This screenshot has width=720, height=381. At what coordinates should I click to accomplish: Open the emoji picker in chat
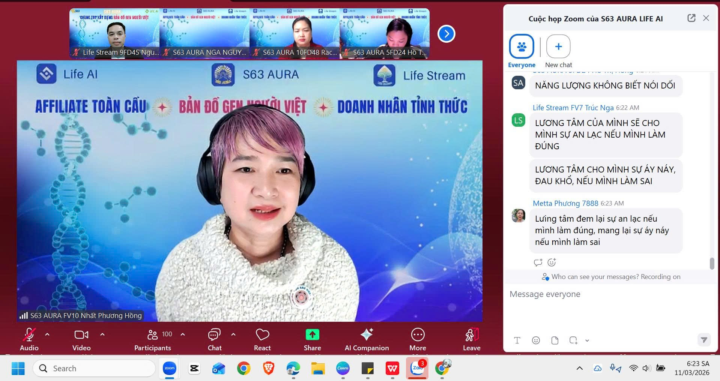536,341
